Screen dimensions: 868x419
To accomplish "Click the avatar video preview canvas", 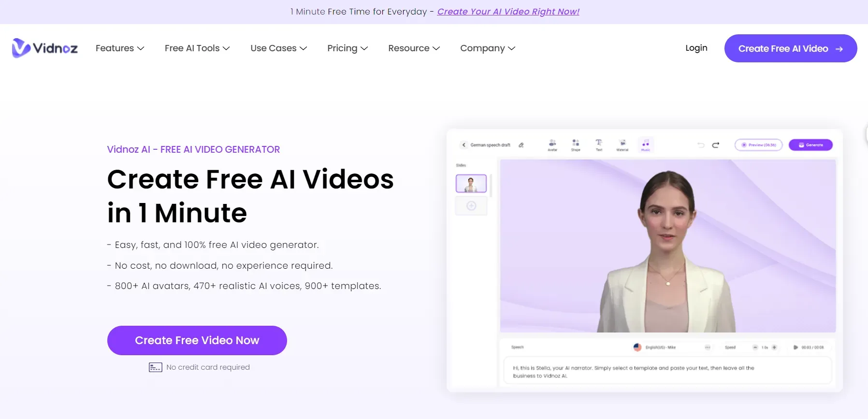I will point(668,246).
